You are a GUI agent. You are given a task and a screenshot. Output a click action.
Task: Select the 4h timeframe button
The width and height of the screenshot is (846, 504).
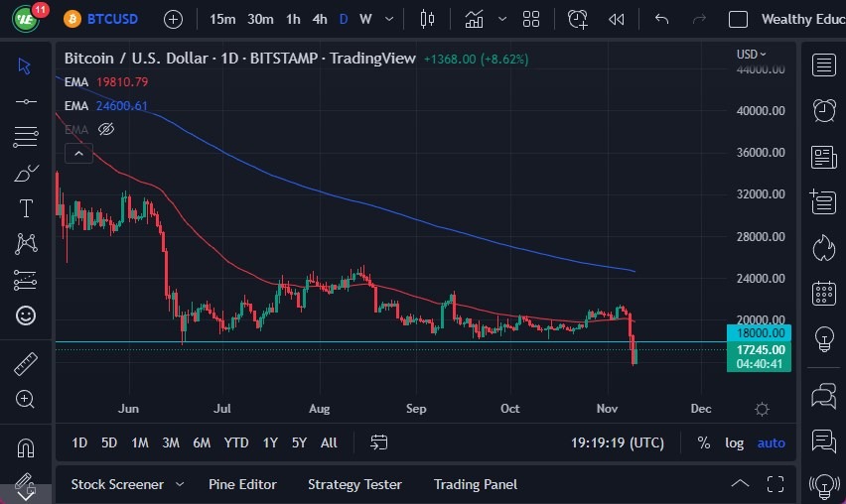click(319, 19)
